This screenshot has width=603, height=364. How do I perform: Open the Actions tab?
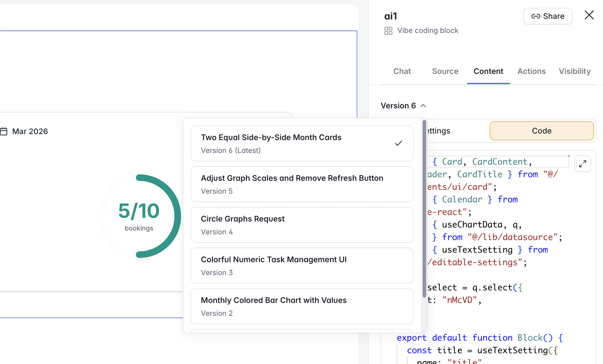(531, 71)
